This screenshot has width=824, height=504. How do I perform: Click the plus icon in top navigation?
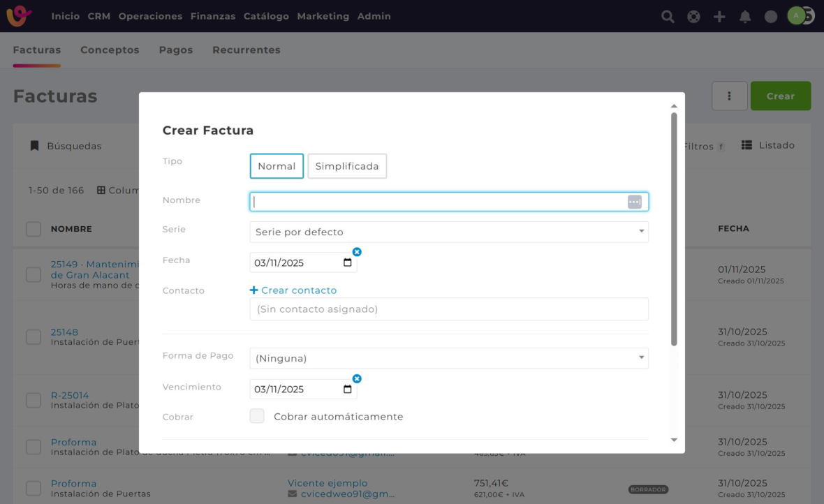click(x=719, y=17)
